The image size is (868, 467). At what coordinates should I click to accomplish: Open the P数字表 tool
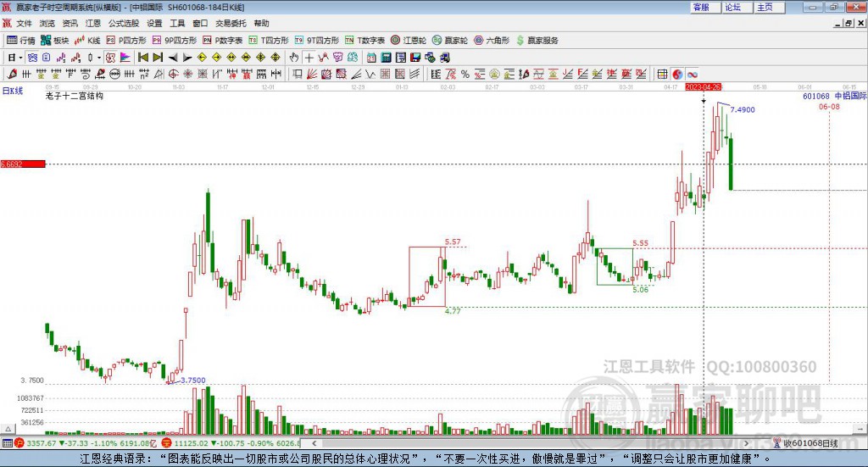(x=223, y=41)
